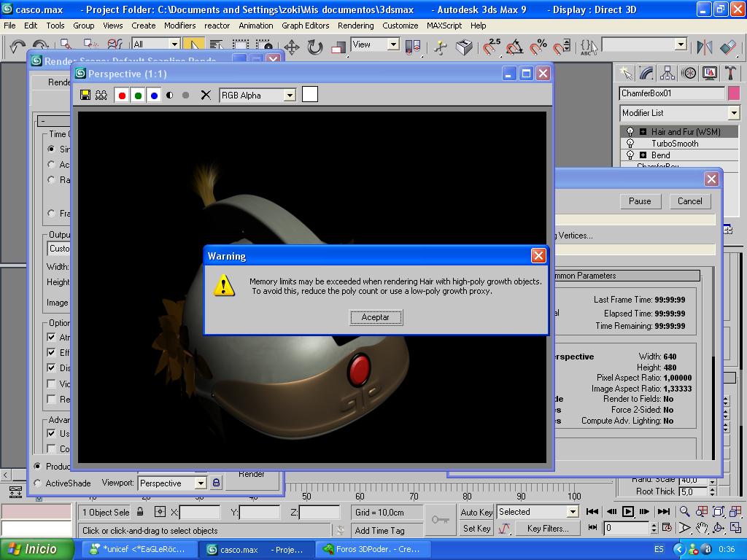Open the Graph Editors menu

click(x=306, y=26)
